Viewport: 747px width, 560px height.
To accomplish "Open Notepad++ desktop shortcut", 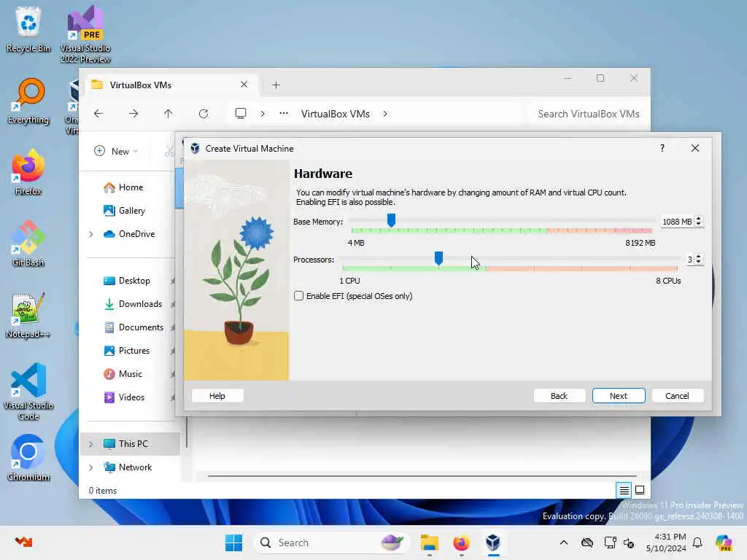I will (x=28, y=315).
